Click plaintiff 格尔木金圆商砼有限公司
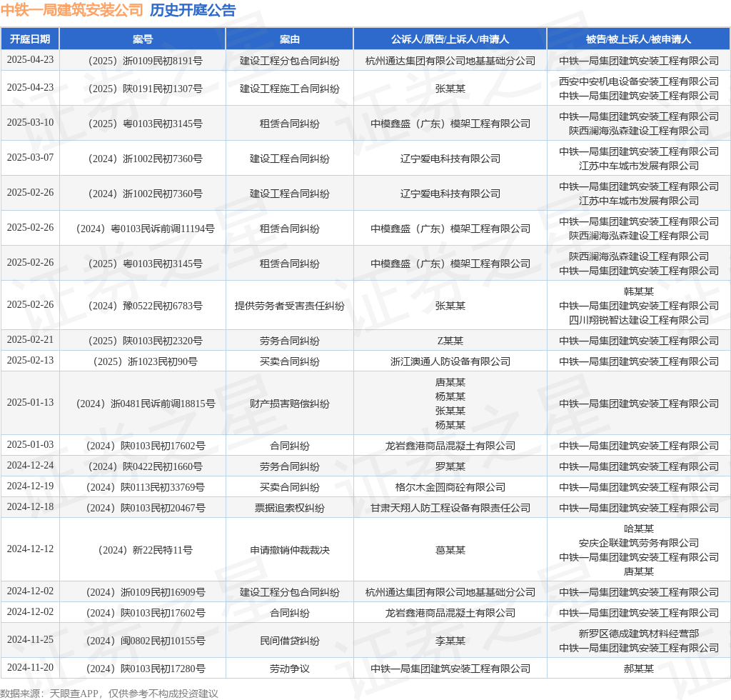This screenshot has width=731, height=700. pos(450,487)
